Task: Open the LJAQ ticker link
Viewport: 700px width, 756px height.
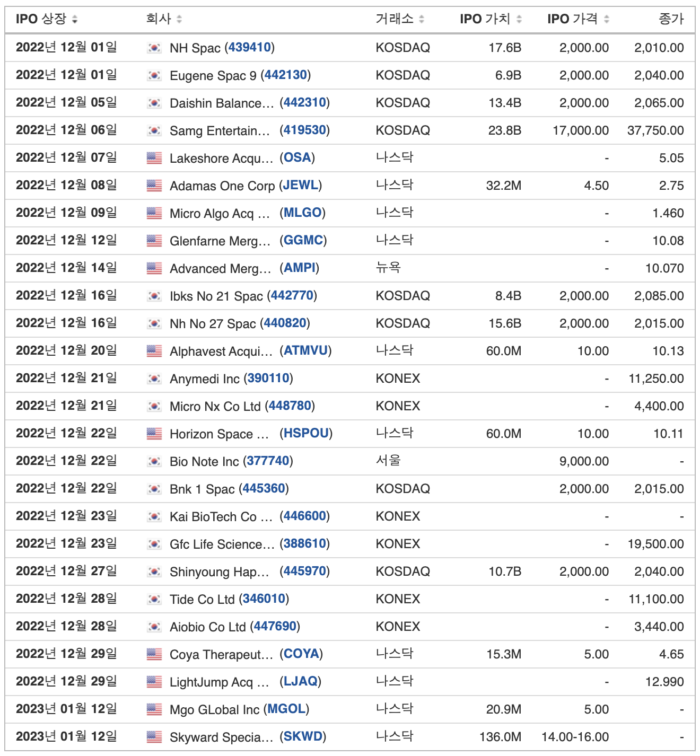Action: coord(301,681)
